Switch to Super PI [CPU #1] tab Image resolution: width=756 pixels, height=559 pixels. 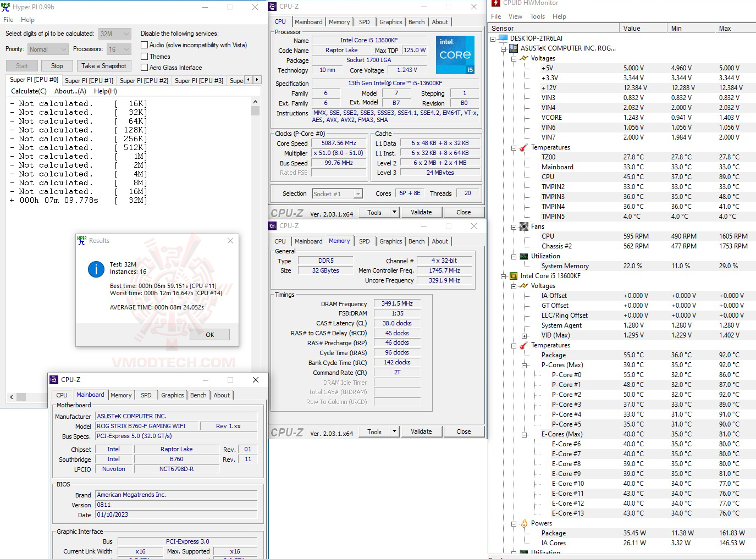pyautogui.click(x=89, y=80)
